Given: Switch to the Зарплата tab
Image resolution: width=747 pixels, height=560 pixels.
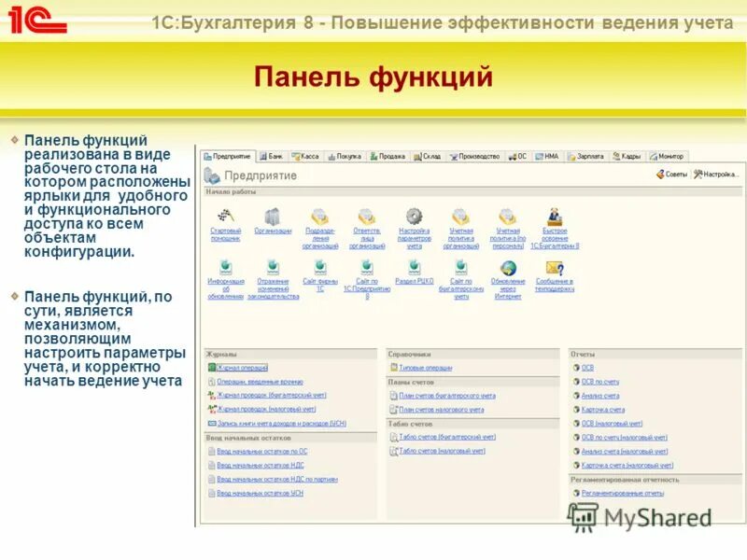Looking at the screenshot, I should click(x=587, y=156).
